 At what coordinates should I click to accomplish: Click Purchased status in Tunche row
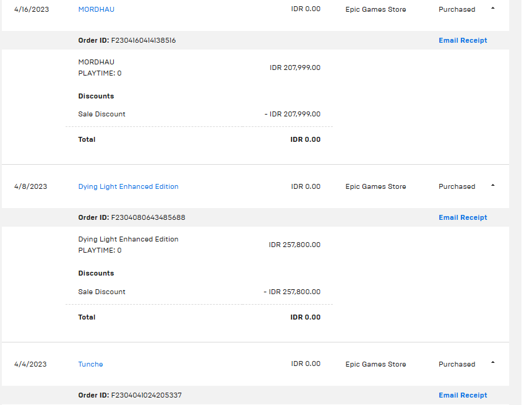[457, 364]
